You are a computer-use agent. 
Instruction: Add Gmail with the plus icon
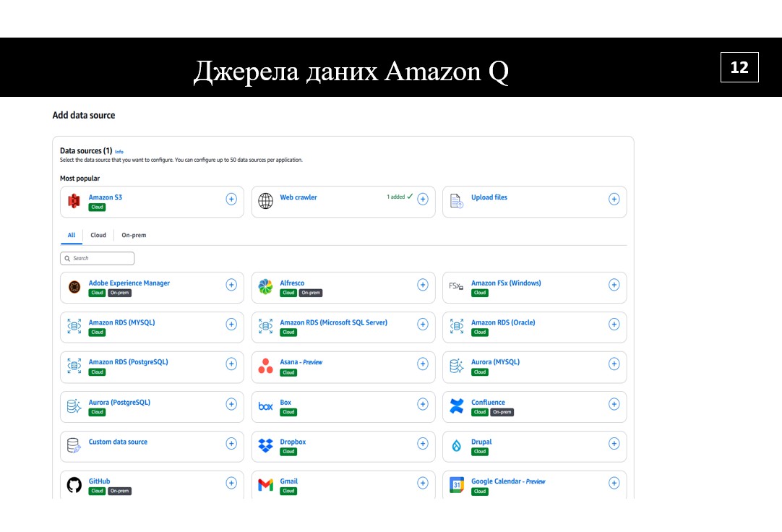pos(423,483)
